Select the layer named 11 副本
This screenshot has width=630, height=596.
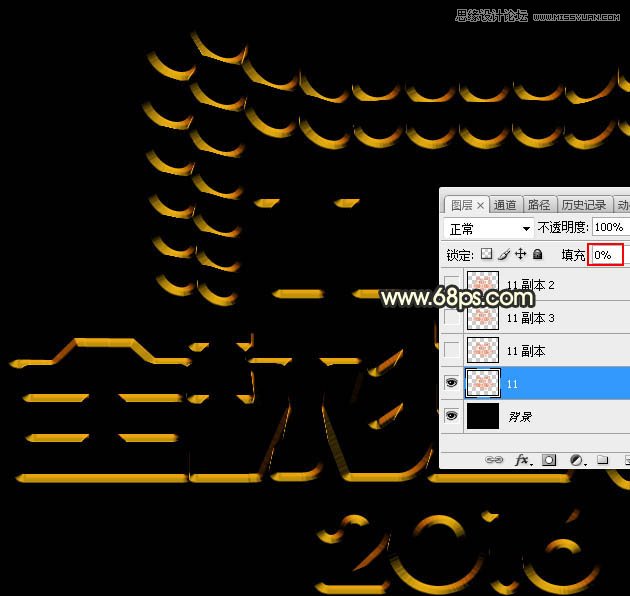coord(526,351)
